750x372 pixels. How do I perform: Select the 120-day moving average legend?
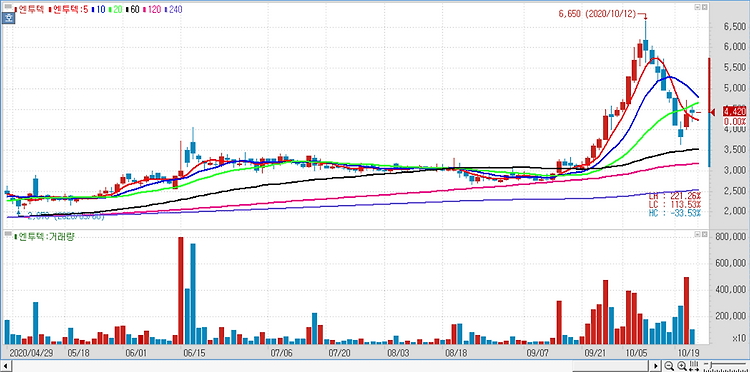point(152,9)
